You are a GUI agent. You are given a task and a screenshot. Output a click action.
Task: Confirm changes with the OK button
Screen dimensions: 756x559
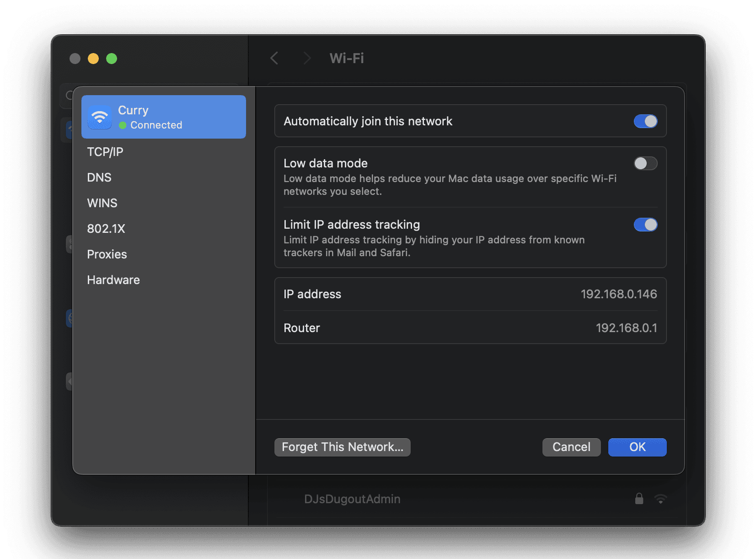(x=637, y=447)
